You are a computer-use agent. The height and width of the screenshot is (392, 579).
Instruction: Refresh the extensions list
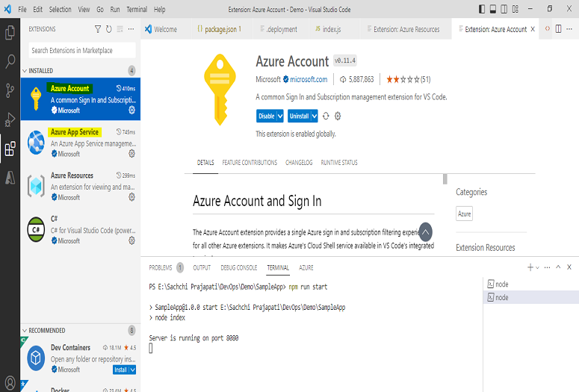pyautogui.click(x=108, y=29)
